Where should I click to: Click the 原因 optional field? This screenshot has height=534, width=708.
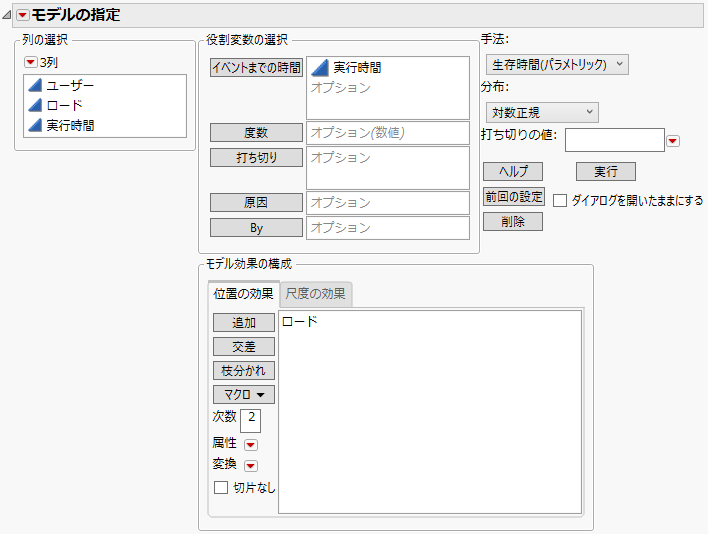pyautogui.click(x=388, y=203)
